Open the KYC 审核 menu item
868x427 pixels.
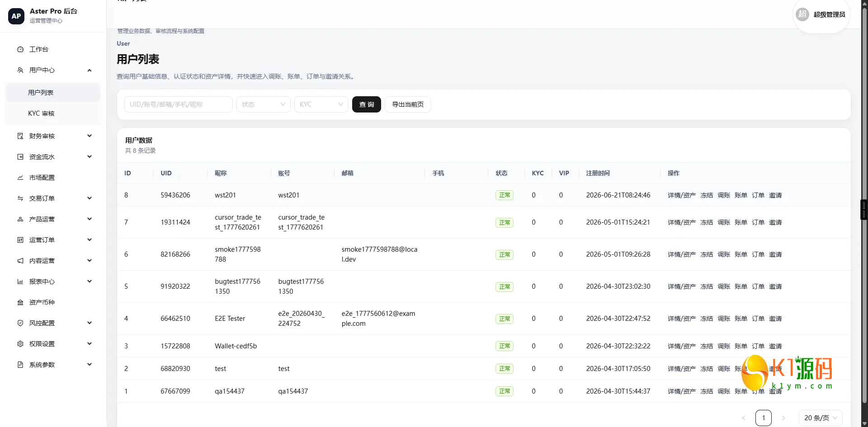[x=53, y=113]
